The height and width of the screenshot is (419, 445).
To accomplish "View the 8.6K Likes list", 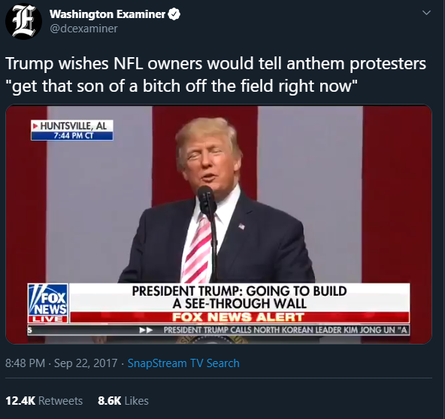I will 123,401.
